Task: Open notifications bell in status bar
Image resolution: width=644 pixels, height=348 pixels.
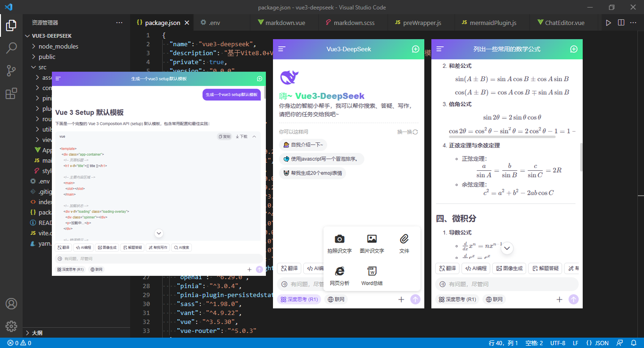Action: coord(633,343)
